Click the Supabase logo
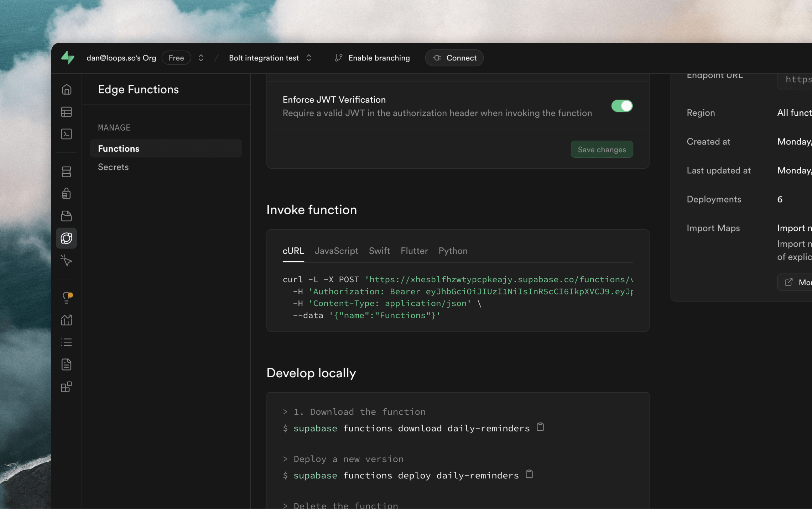812x509 pixels. (68, 58)
